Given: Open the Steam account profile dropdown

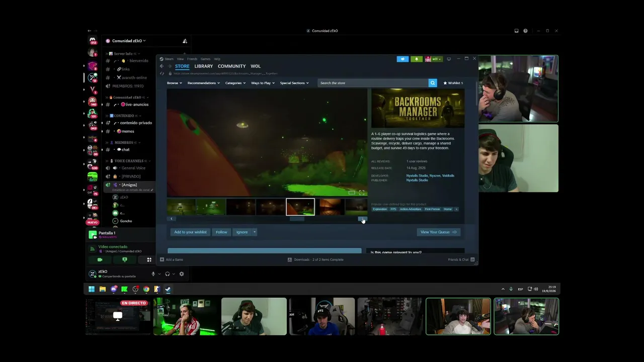Looking at the screenshot, I should pos(433,59).
